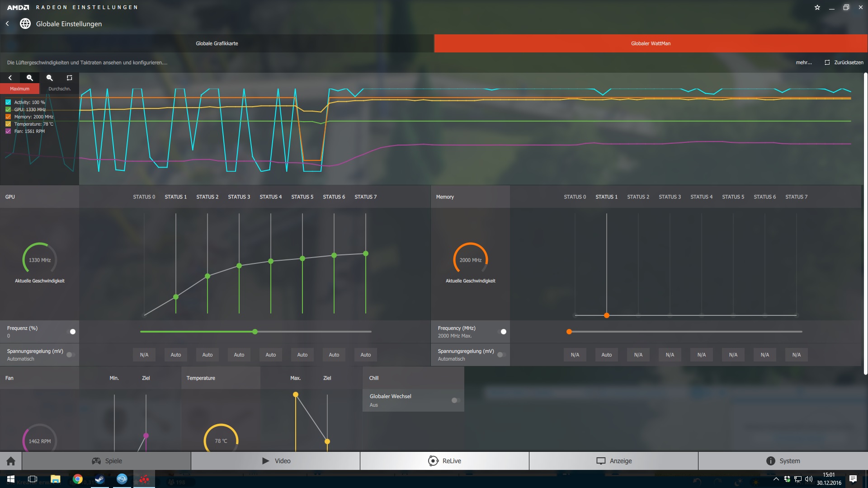Go back with the header arrow
The height and width of the screenshot is (488, 868).
(7, 23)
